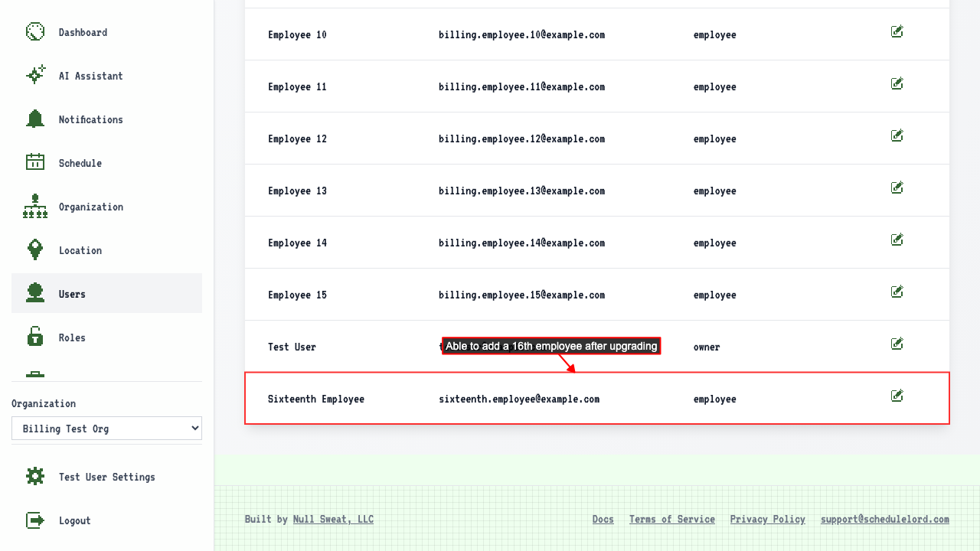This screenshot has width=980, height=551.
Task: Open the Docs footer link
Action: pos(603,519)
